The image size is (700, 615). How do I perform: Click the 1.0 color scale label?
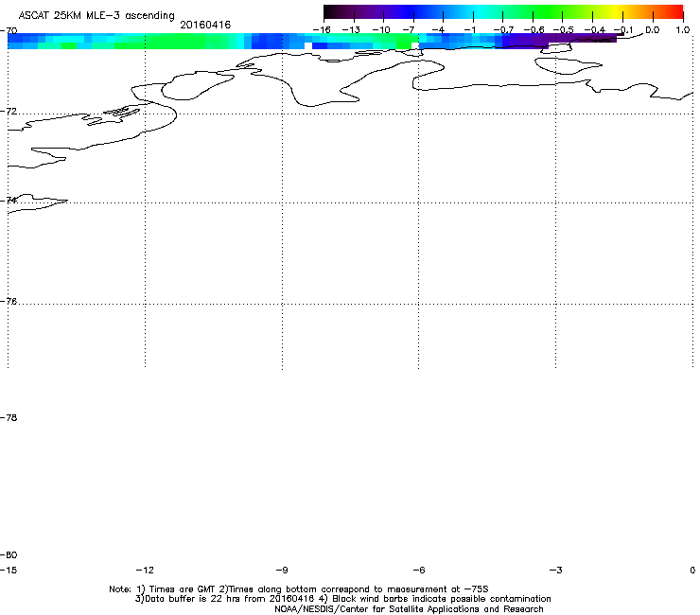(683, 30)
